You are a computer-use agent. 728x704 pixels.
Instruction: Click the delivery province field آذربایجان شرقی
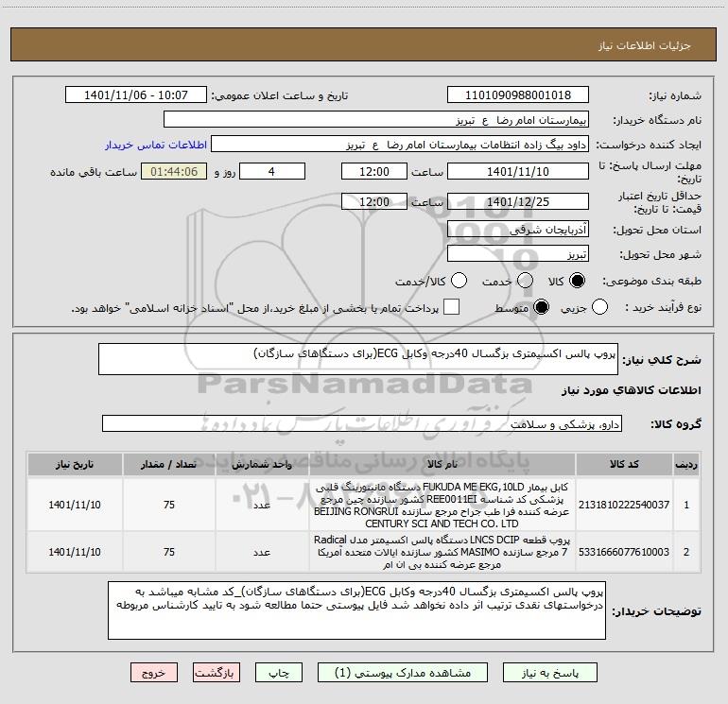(x=518, y=229)
